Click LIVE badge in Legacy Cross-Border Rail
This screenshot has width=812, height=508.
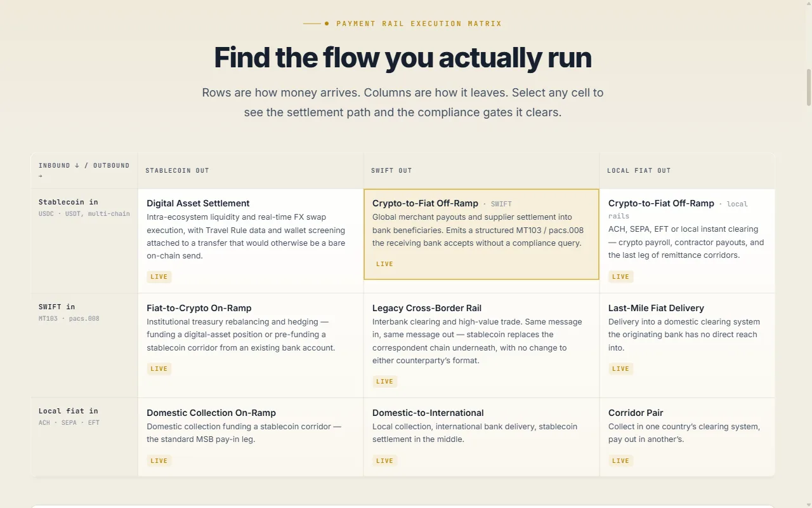(385, 382)
